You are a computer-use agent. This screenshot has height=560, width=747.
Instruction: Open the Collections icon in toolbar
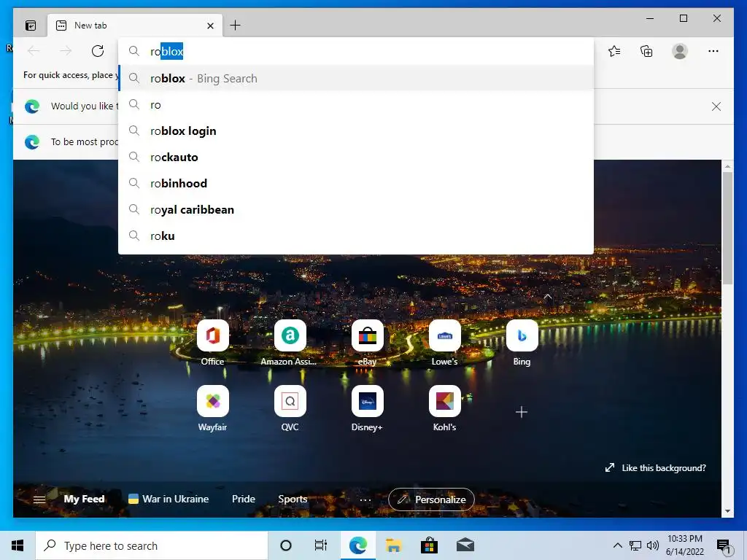(x=646, y=51)
